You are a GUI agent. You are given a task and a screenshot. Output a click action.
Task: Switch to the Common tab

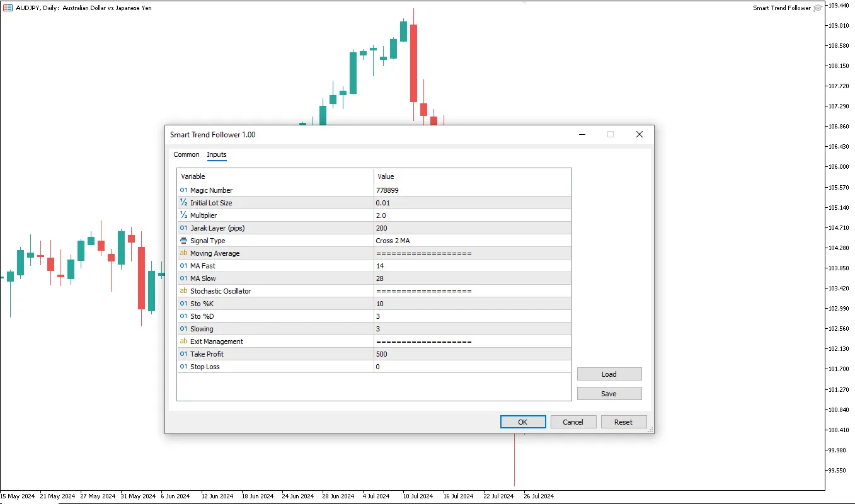point(186,154)
